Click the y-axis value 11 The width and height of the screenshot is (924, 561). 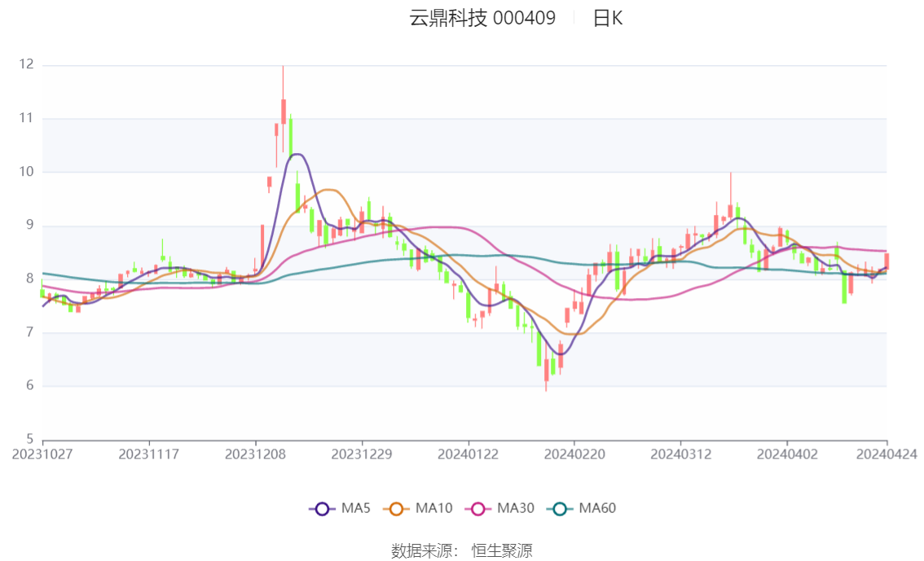(26, 118)
